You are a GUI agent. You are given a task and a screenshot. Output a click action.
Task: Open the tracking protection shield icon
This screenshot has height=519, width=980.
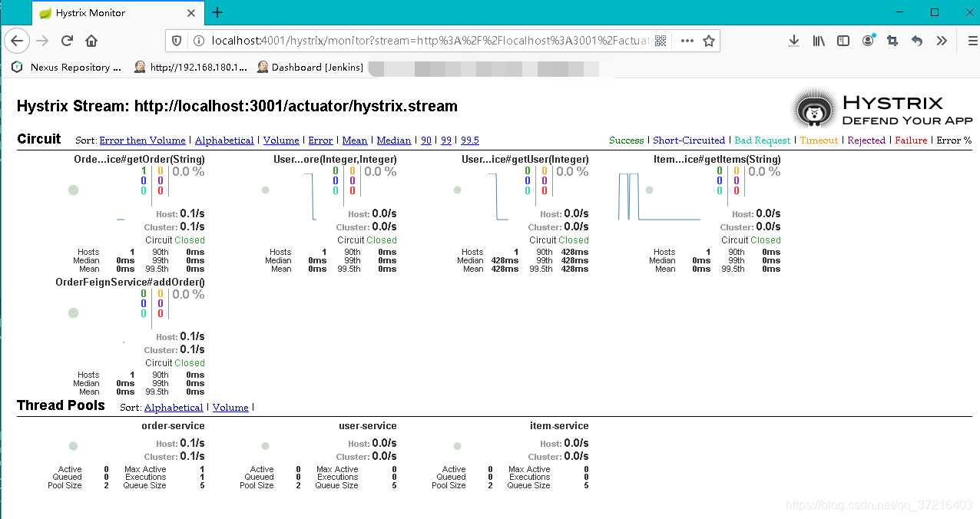click(177, 41)
